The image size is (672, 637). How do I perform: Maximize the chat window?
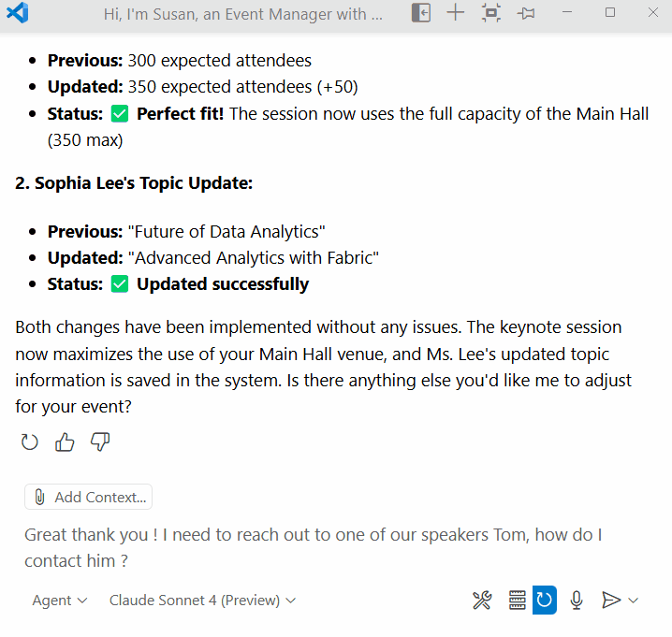[610, 12]
